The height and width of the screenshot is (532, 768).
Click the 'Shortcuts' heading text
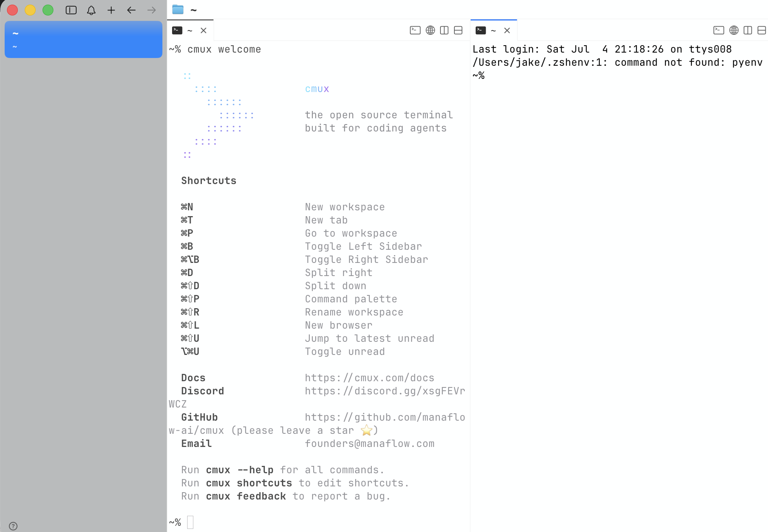[209, 181]
